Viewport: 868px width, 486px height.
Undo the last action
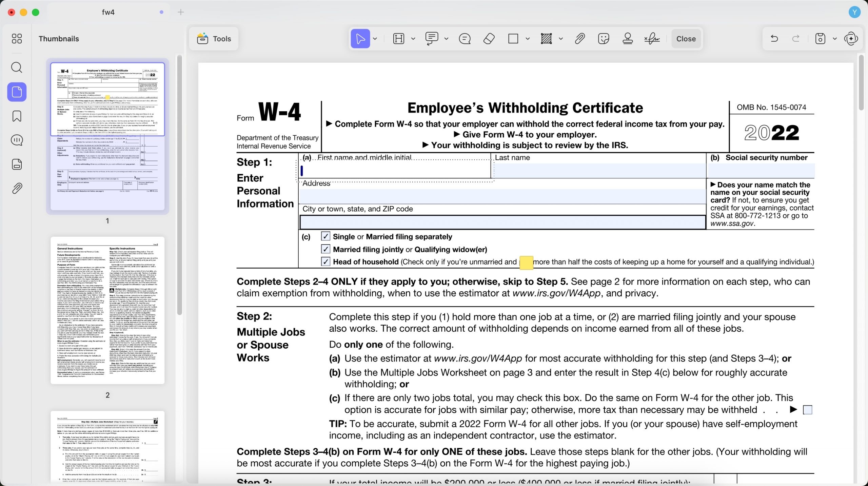[774, 39]
